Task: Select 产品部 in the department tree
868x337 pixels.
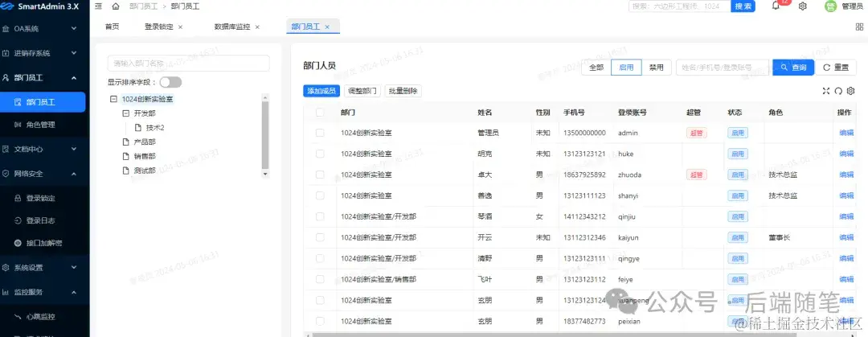Action: pyautogui.click(x=145, y=142)
